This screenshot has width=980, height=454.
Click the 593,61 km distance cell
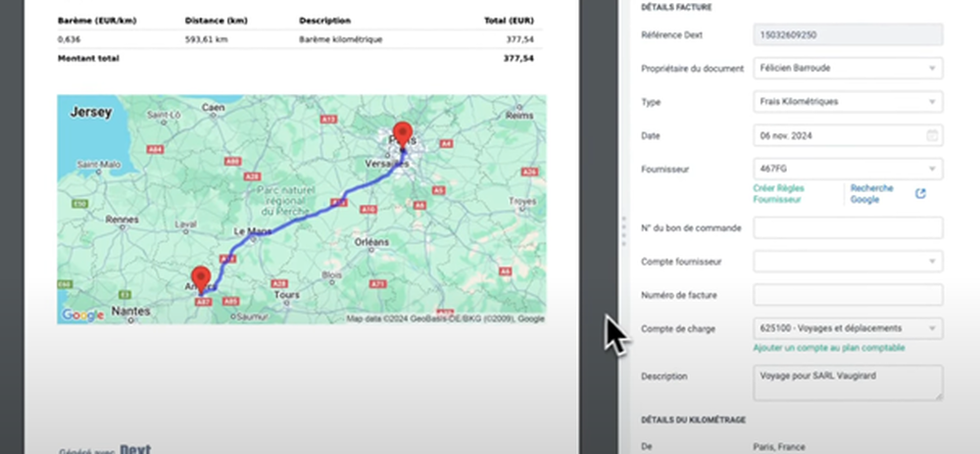pyautogui.click(x=206, y=39)
